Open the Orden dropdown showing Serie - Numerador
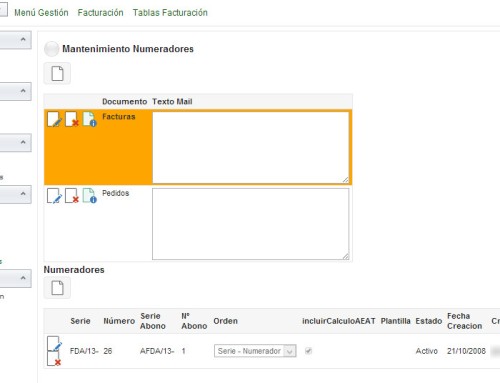This screenshot has height=383, width=500. [x=255, y=351]
